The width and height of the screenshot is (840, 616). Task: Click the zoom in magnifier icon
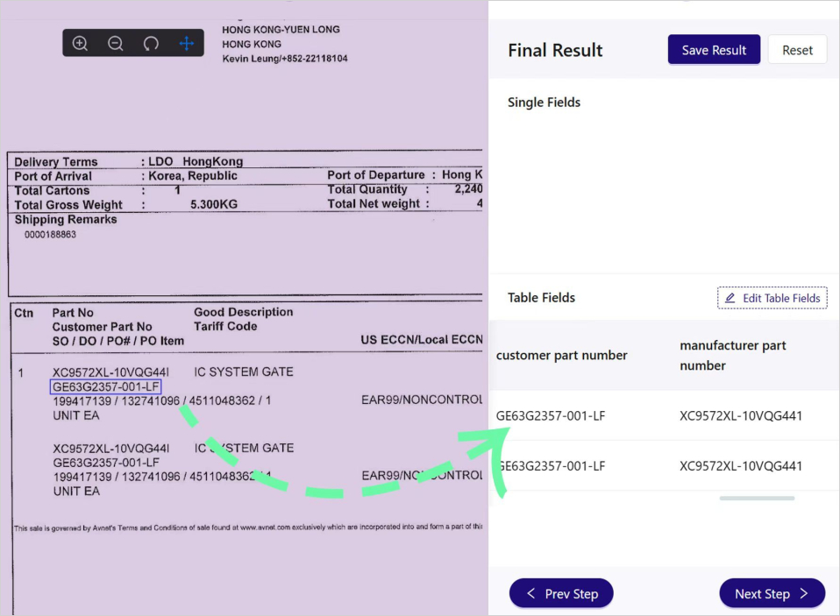(80, 43)
